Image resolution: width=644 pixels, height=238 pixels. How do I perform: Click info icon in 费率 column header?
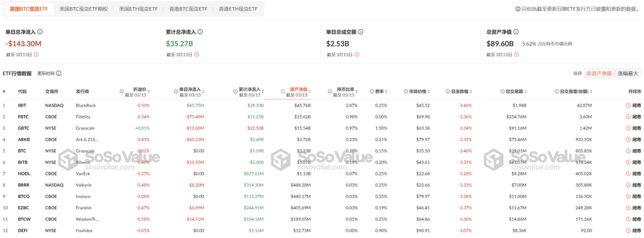coord(372,92)
